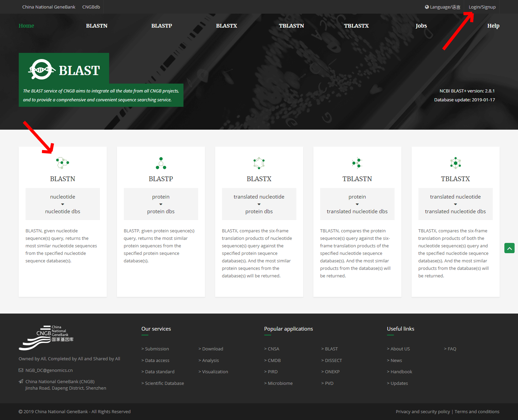
Task: Open the Help menu item
Action: coord(493,26)
